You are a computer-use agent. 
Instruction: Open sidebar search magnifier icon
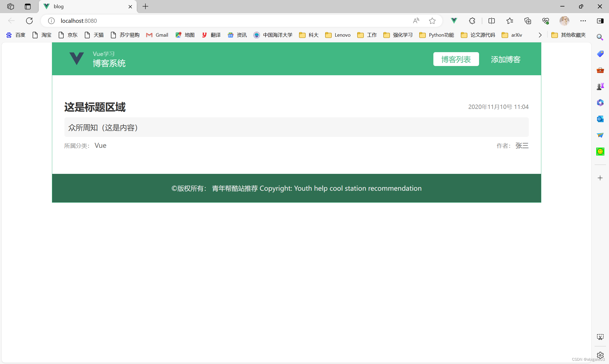coord(600,37)
